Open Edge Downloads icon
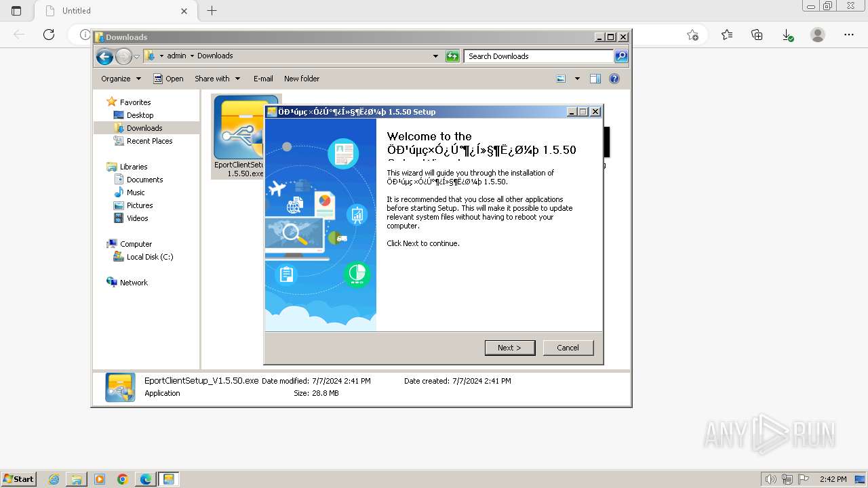The width and height of the screenshot is (868, 488). pyautogui.click(x=787, y=35)
